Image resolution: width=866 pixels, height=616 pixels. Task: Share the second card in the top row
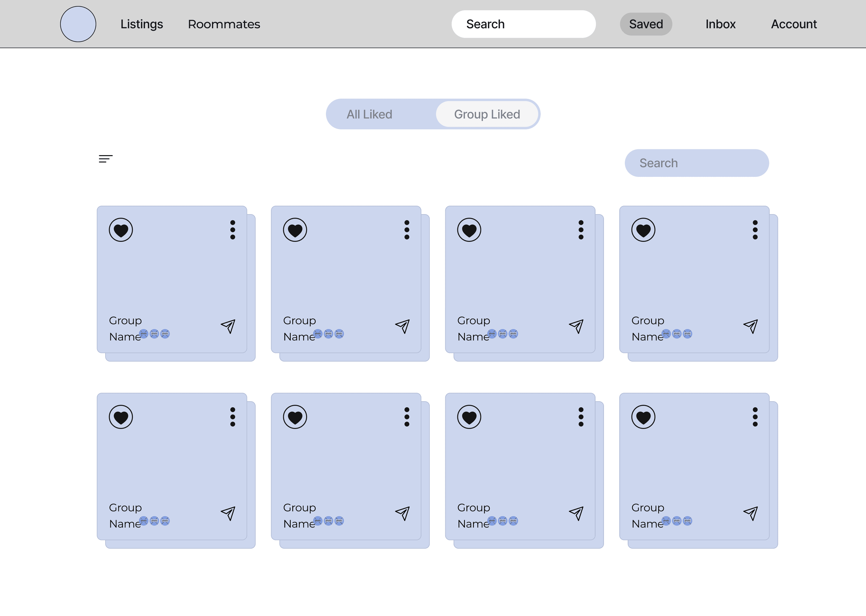coord(402,326)
